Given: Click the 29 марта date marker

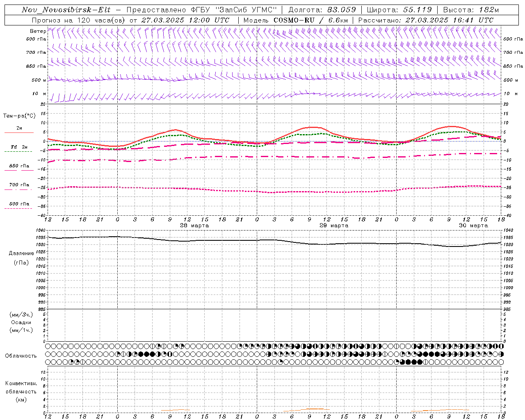Looking at the screenshot, I should point(334,226).
